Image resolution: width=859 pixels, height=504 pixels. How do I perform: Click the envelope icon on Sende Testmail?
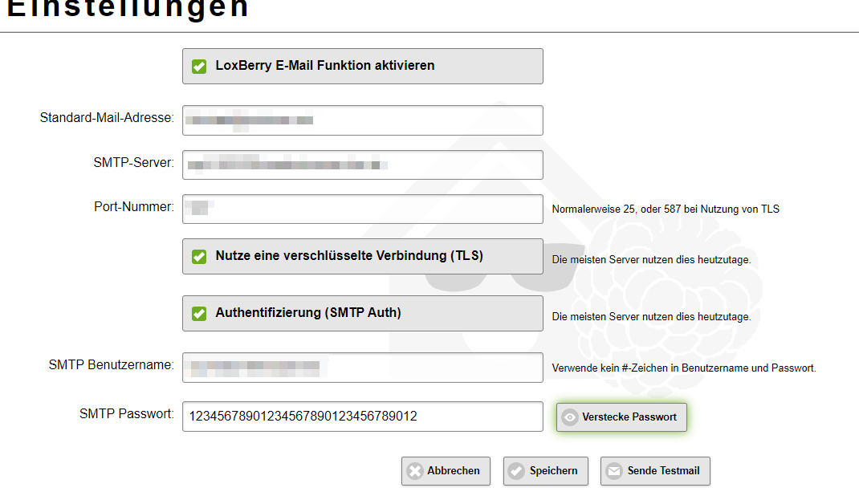tap(614, 471)
